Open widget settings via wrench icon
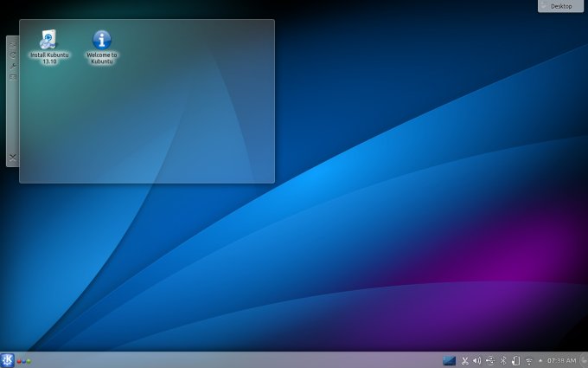 13,67
